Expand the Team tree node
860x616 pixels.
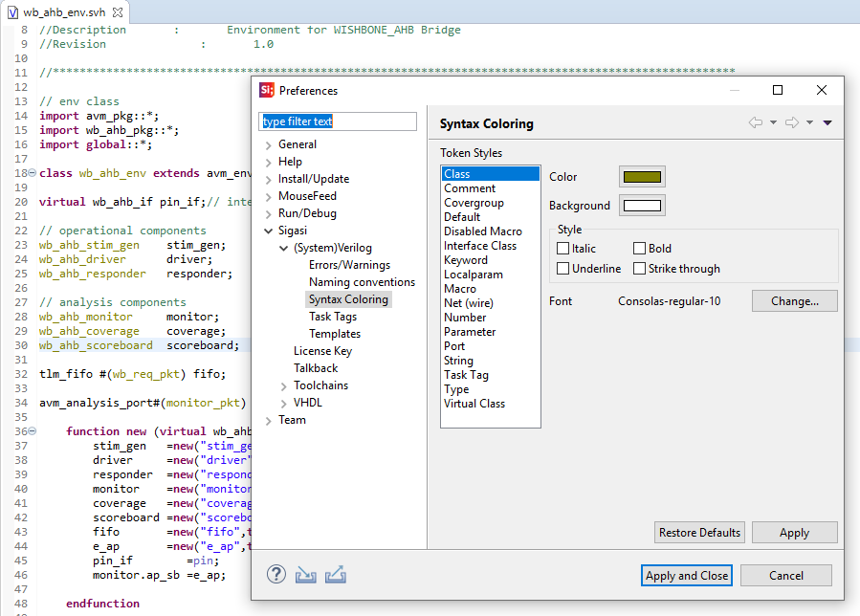click(268, 421)
